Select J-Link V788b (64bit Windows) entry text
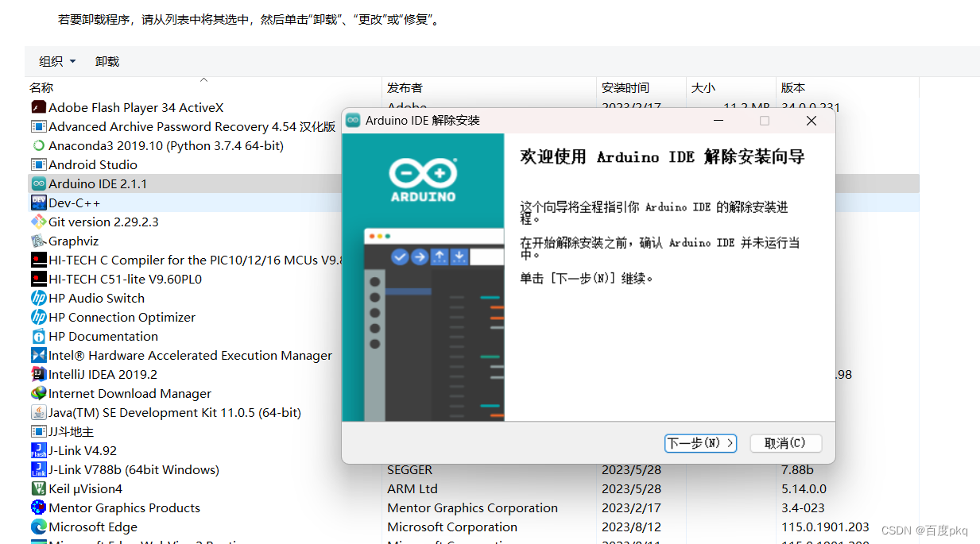 pyautogui.click(x=134, y=469)
